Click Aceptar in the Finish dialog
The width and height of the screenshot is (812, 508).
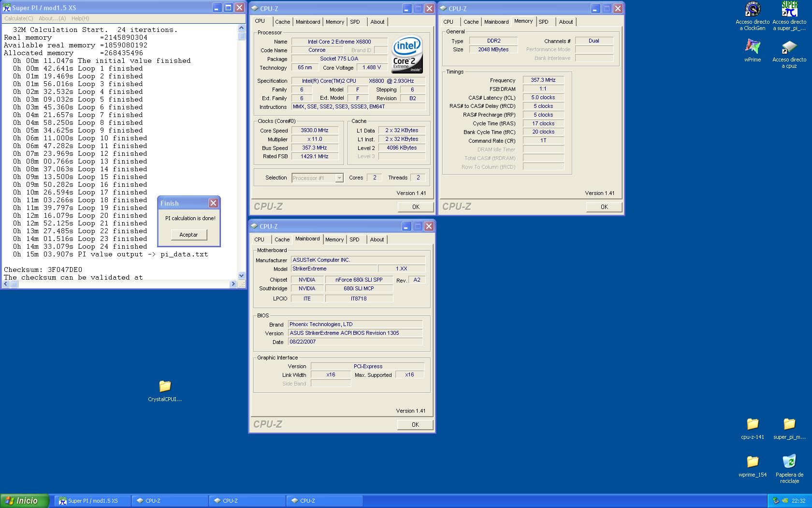pos(188,235)
